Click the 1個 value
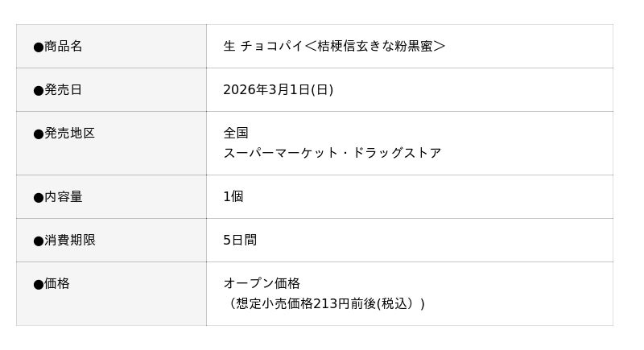 tap(233, 197)
